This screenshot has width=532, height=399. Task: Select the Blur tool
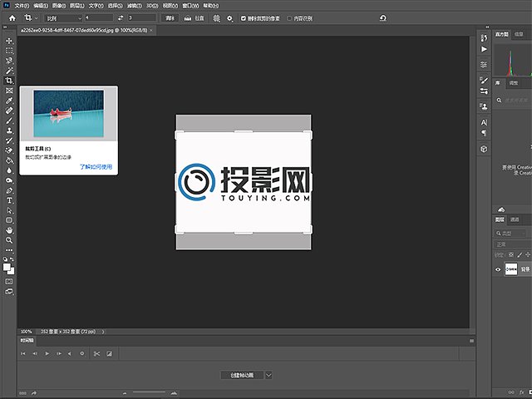pyautogui.click(x=9, y=170)
